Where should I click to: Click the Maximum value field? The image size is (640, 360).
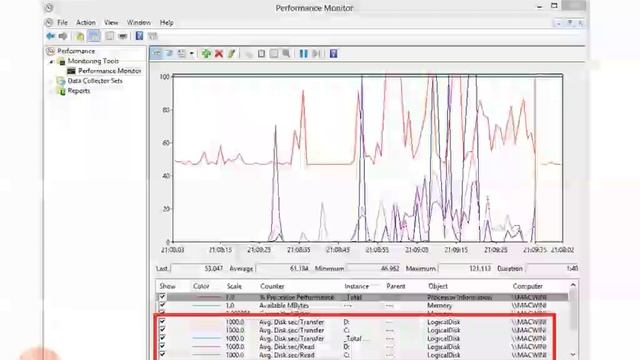465,269
